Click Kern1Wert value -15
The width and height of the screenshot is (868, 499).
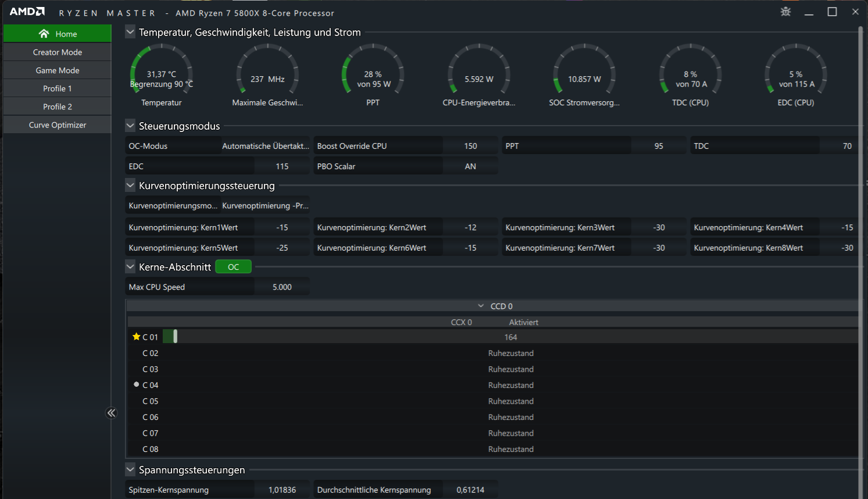click(282, 227)
